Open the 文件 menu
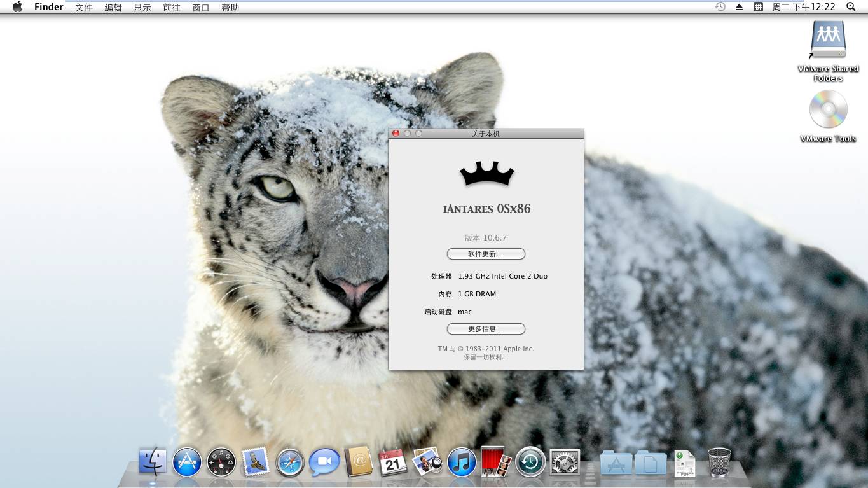 [84, 8]
